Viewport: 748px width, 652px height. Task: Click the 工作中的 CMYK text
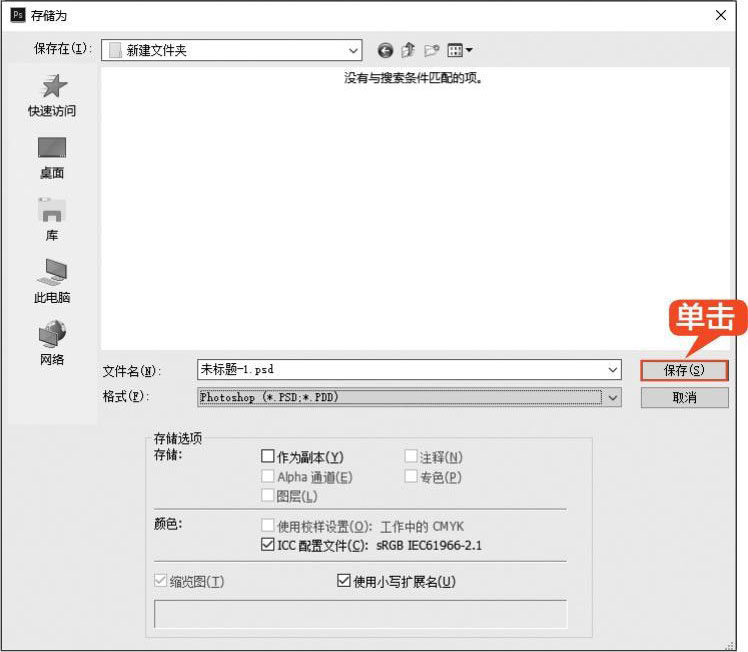(x=422, y=527)
